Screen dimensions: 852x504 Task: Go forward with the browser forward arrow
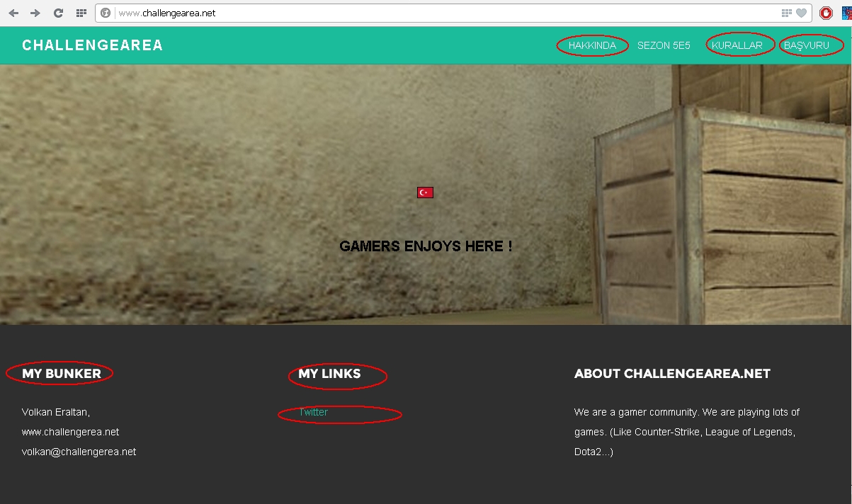[35, 13]
